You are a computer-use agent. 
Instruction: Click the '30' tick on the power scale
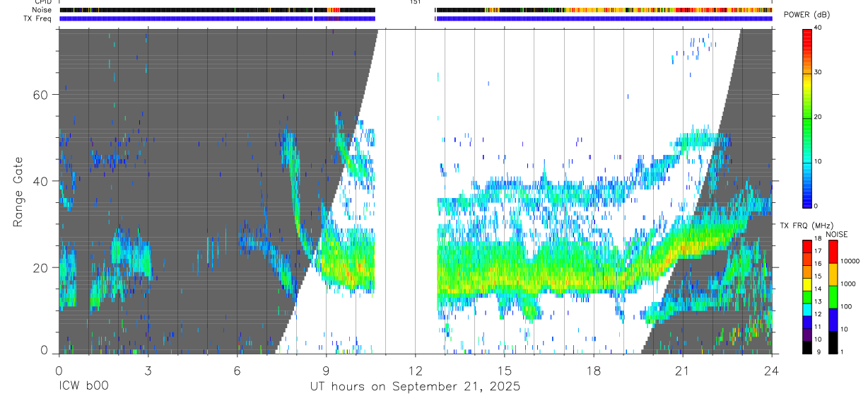(818, 73)
